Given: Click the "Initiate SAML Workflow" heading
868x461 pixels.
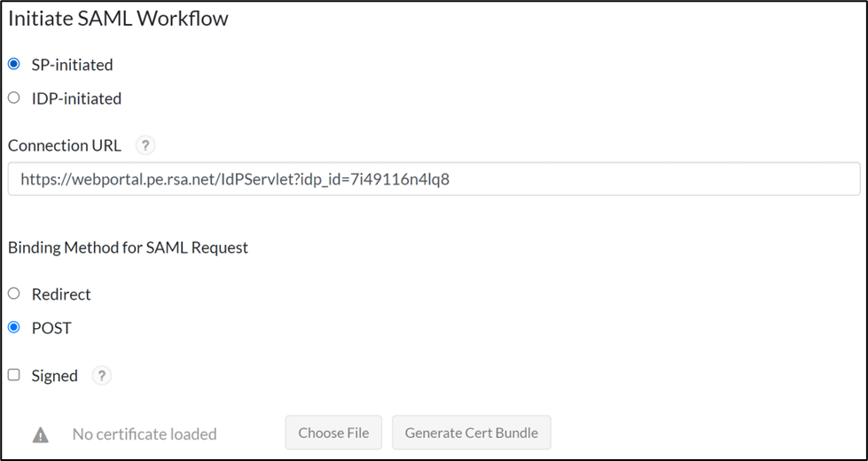Looking at the screenshot, I should (118, 19).
